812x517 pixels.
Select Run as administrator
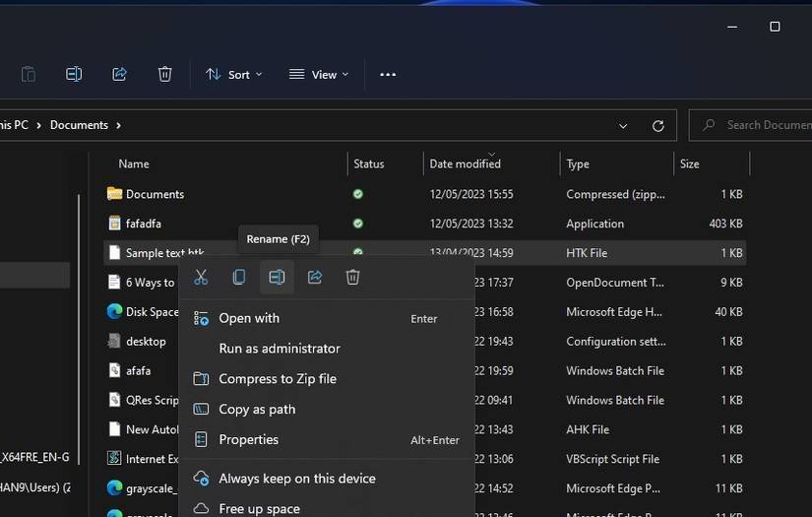280,349
